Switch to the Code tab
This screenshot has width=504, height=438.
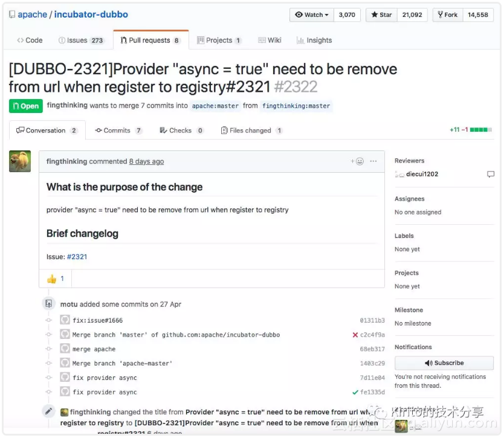(x=30, y=40)
